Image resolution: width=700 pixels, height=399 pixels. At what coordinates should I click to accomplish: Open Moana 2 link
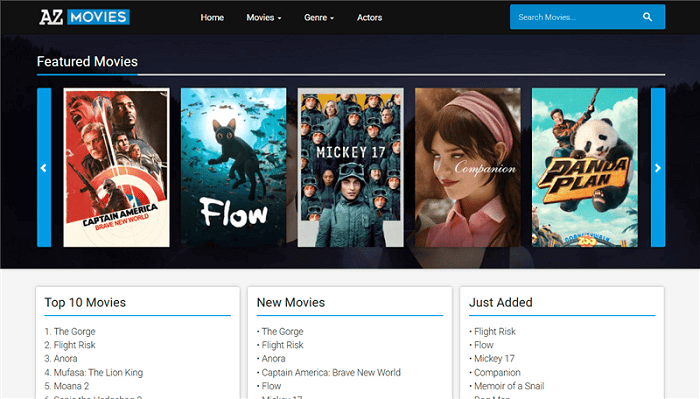(71, 386)
